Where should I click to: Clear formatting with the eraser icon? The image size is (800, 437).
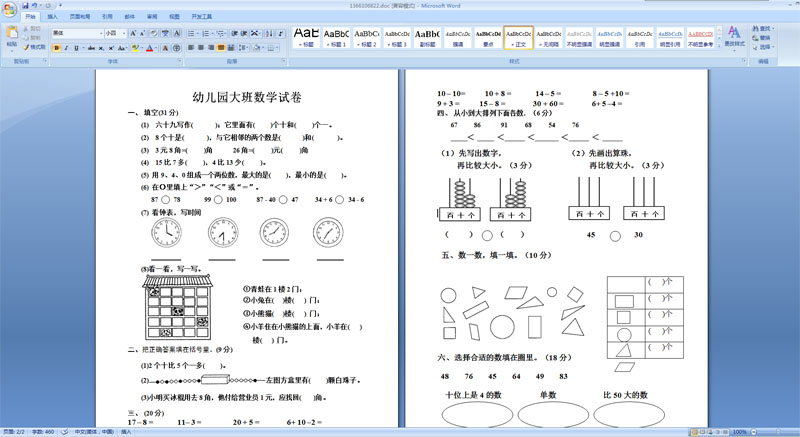[x=154, y=33]
